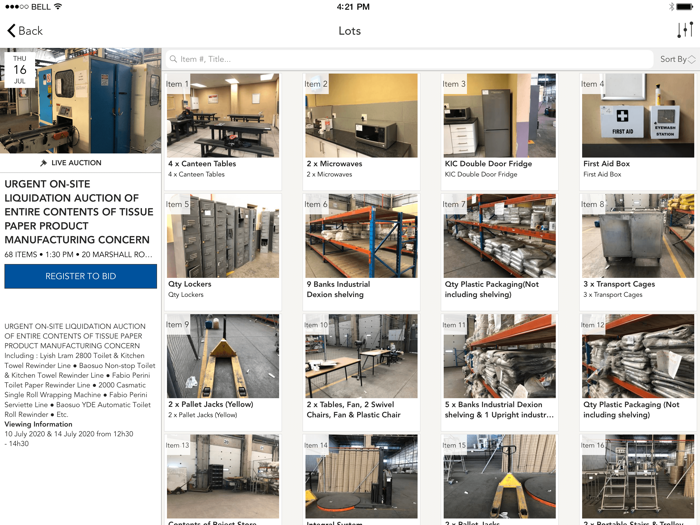The image size is (700, 525).
Task: Select the 'Qty Lockers' title
Action: (x=189, y=284)
